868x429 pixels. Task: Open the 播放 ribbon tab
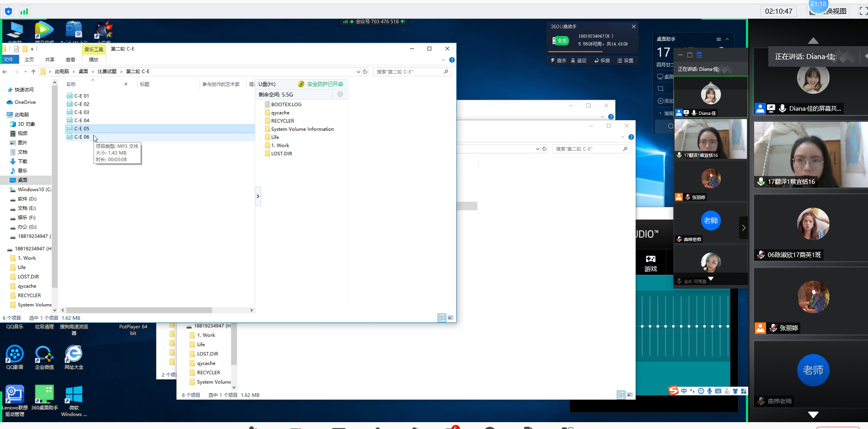[x=94, y=59]
